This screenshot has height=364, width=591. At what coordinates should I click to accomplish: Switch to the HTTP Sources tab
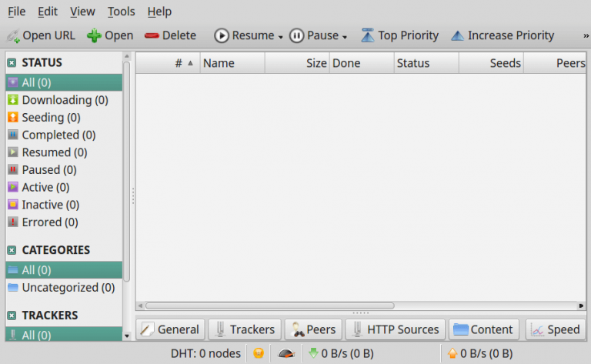point(396,329)
